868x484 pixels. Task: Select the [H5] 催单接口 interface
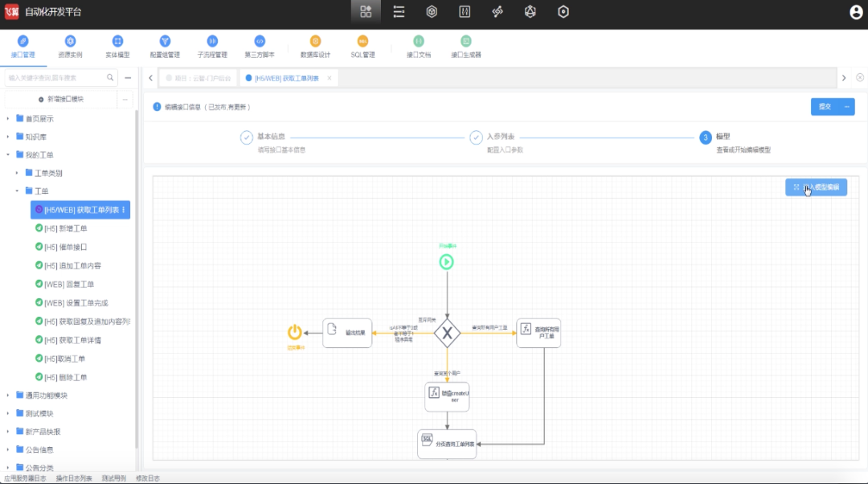pos(65,247)
